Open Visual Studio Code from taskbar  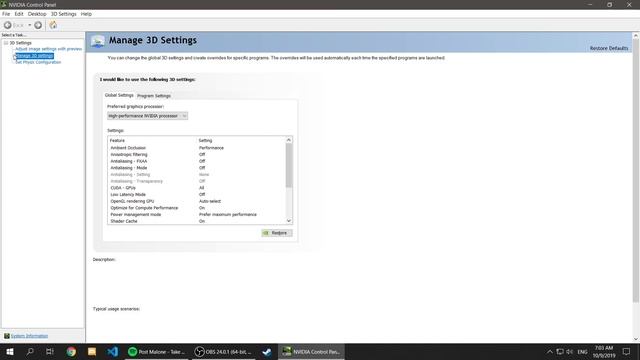pyautogui.click(x=112, y=351)
